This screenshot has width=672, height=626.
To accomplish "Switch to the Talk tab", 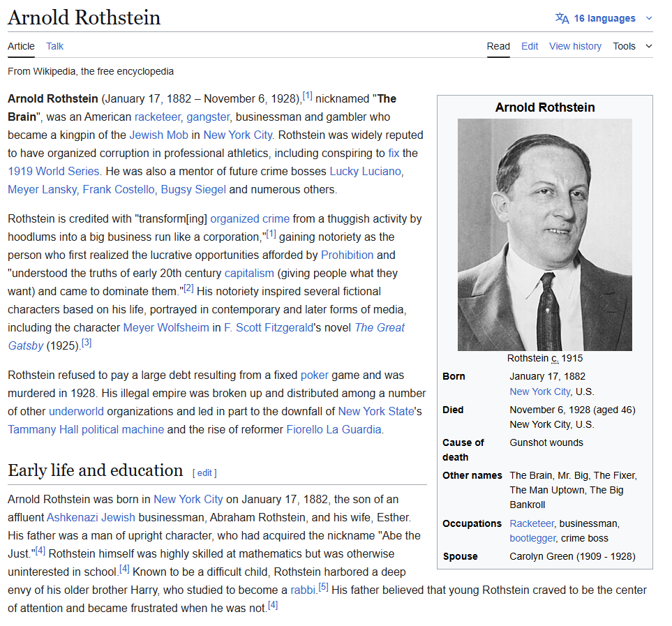I will (x=55, y=46).
